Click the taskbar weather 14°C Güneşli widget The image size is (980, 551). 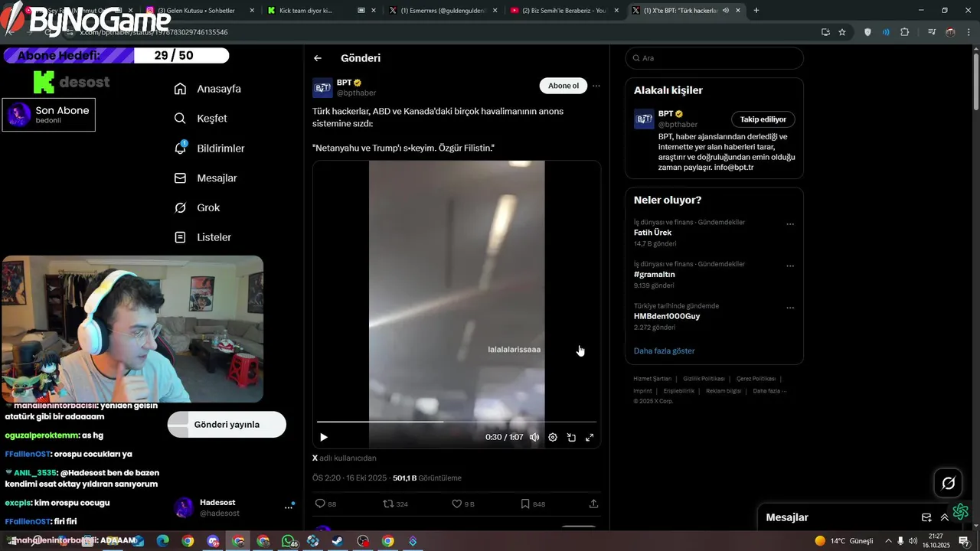[x=844, y=541]
